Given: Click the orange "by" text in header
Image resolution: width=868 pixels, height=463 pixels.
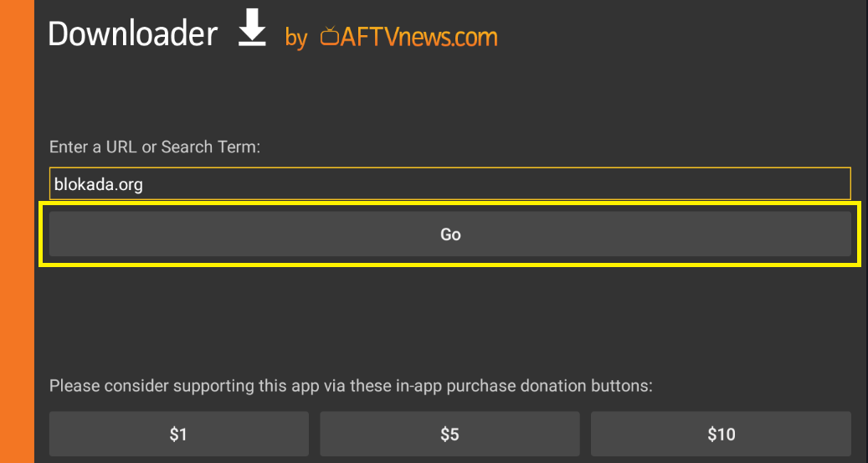Looking at the screenshot, I should click(296, 39).
